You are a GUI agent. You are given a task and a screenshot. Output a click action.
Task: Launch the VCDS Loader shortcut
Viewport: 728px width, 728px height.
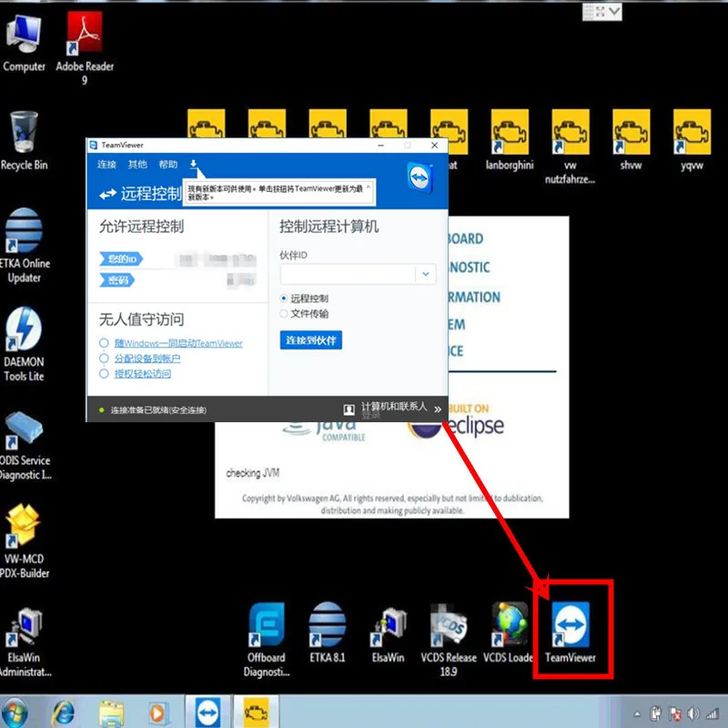[x=510, y=632]
